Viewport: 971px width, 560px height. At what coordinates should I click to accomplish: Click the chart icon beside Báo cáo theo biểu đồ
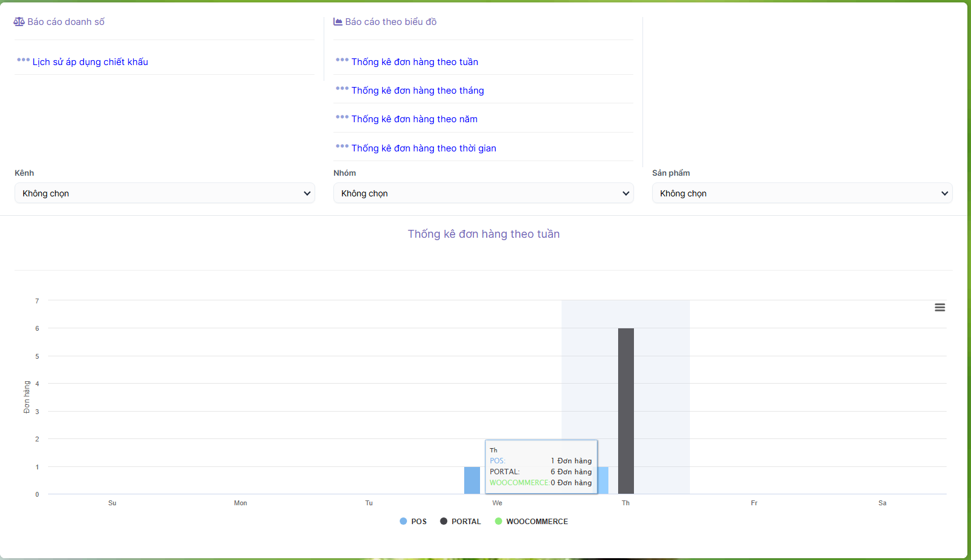pyautogui.click(x=338, y=22)
